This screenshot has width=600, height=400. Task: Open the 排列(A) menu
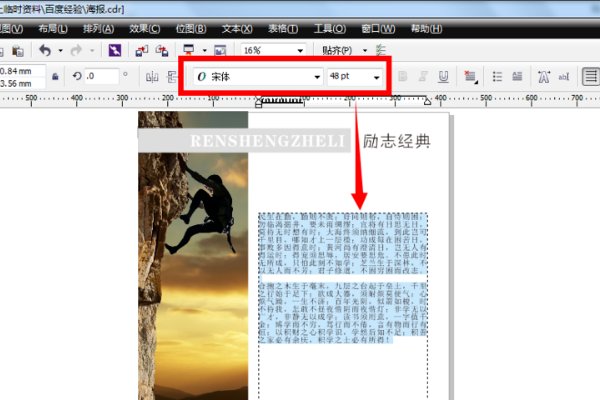pyautogui.click(x=98, y=29)
